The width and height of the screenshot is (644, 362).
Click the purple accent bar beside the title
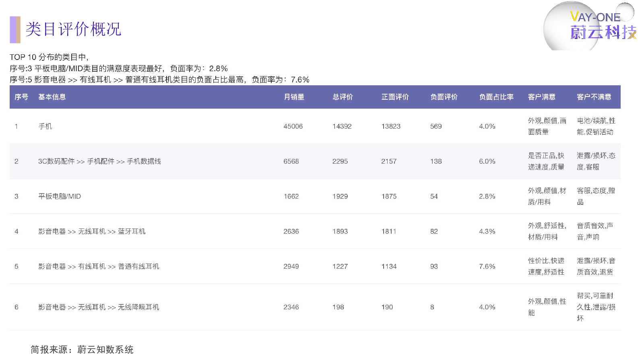[x=15, y=30]
